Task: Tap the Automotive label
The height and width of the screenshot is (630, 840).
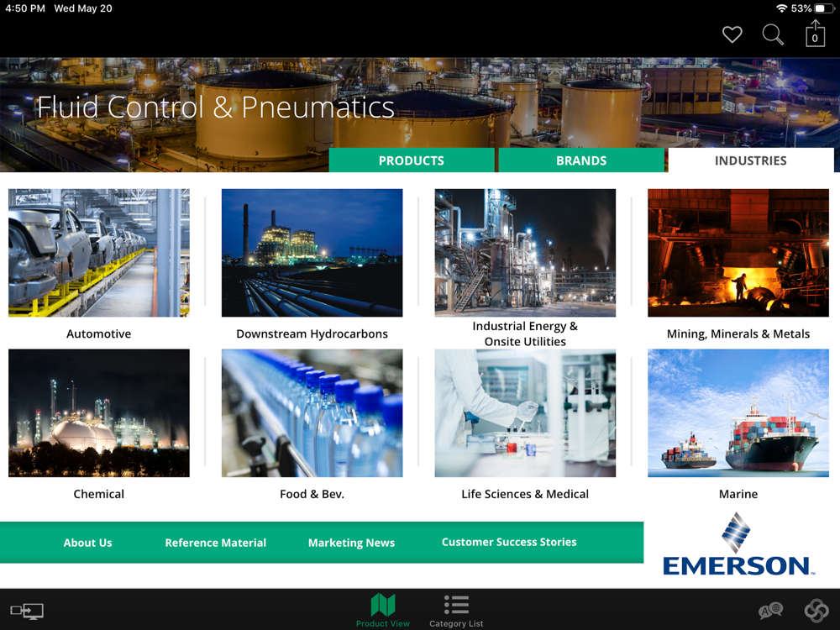Action: pyautogui.click(x=98, y=333)
